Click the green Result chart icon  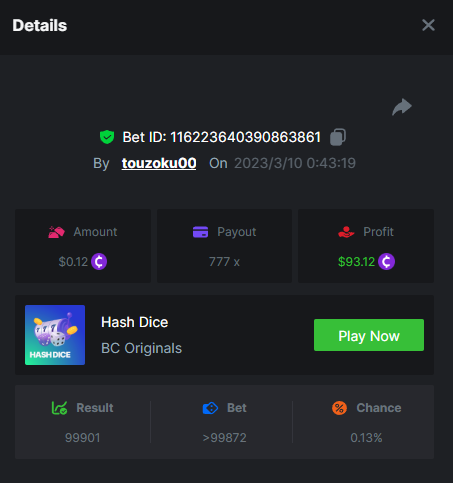coord(59,408)
